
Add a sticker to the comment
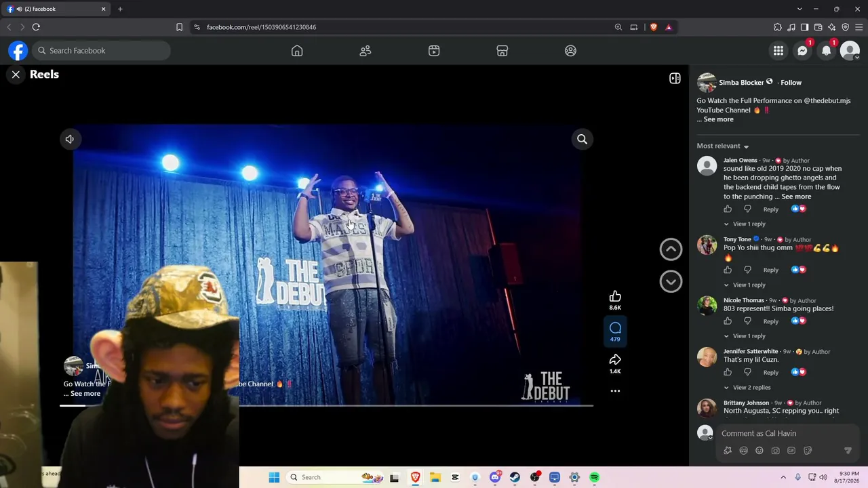tap(808, 451)
